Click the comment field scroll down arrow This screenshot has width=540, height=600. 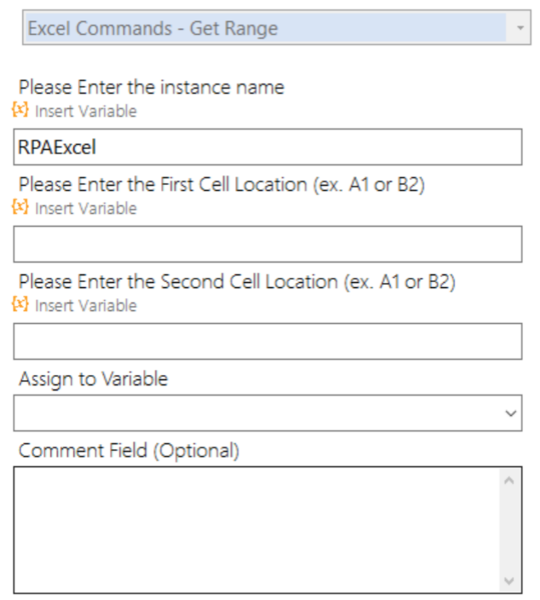[509, 580]
